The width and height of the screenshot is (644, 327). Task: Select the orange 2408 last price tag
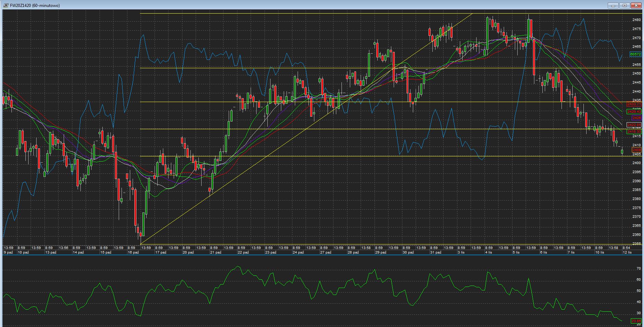(636, 150)
